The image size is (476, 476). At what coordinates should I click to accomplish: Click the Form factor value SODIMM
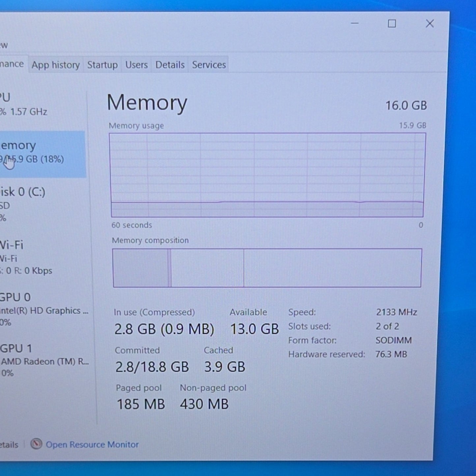tap(394, 340)
